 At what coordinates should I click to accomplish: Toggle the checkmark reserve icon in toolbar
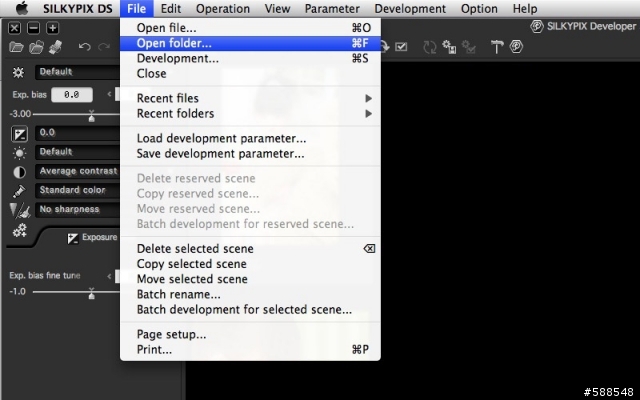coord(401,47)
